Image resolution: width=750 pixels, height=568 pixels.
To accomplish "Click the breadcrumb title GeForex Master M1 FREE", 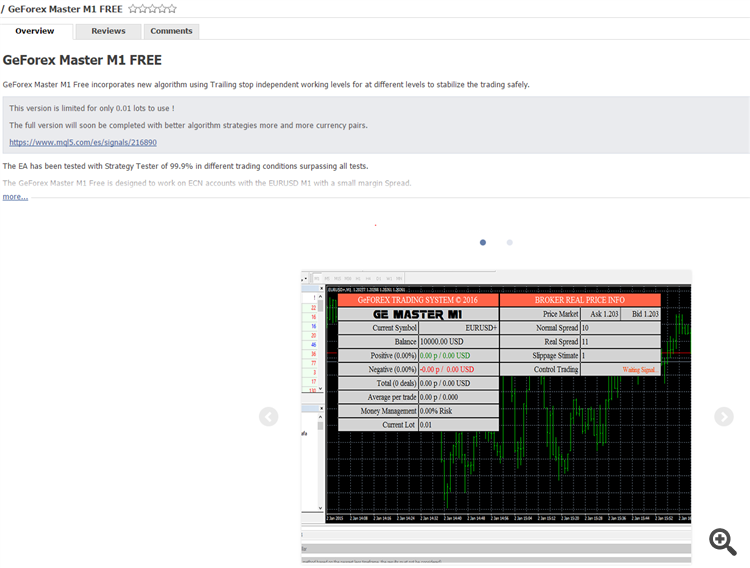I will click(x=65, y=9).
